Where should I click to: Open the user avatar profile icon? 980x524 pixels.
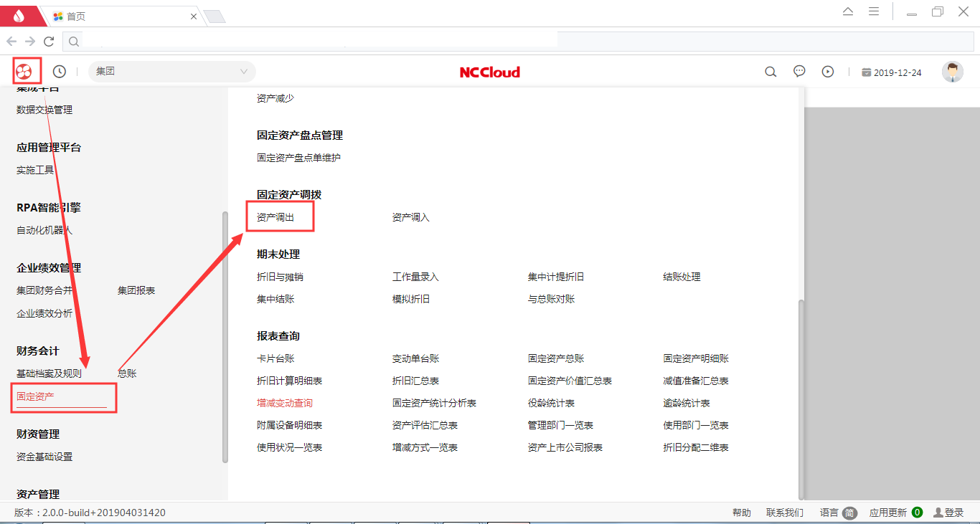[x=952, y=72]
